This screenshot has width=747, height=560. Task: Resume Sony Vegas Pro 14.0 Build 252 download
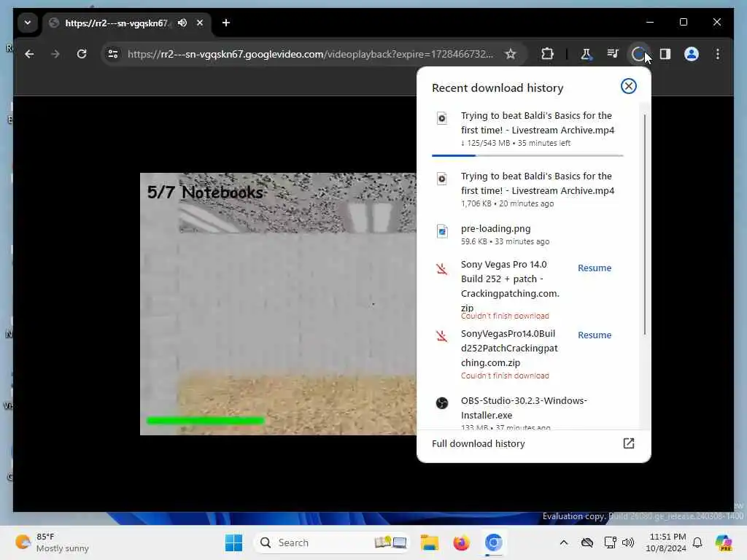pyautogui.click(x=594, y=268)
